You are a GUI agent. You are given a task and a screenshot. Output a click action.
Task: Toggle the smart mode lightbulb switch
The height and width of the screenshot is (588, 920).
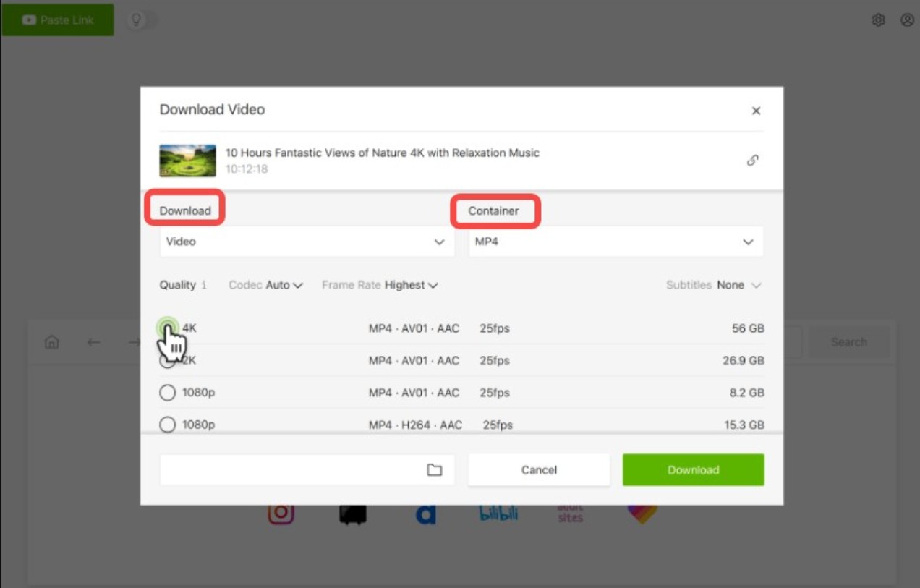[142, 20]
